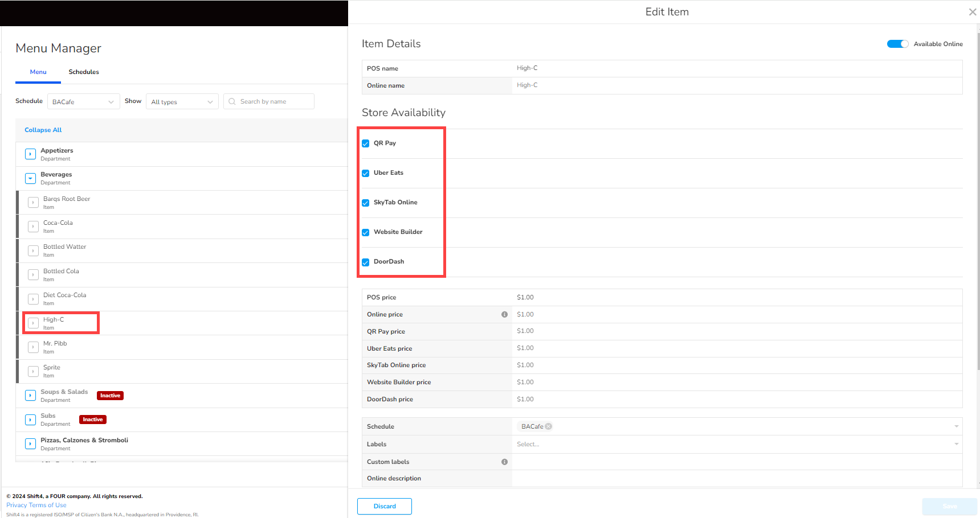This screenshot has height=518, width=980.
Task: Click the Discard button
Action: pyautogui.click(x=385, y=506)
